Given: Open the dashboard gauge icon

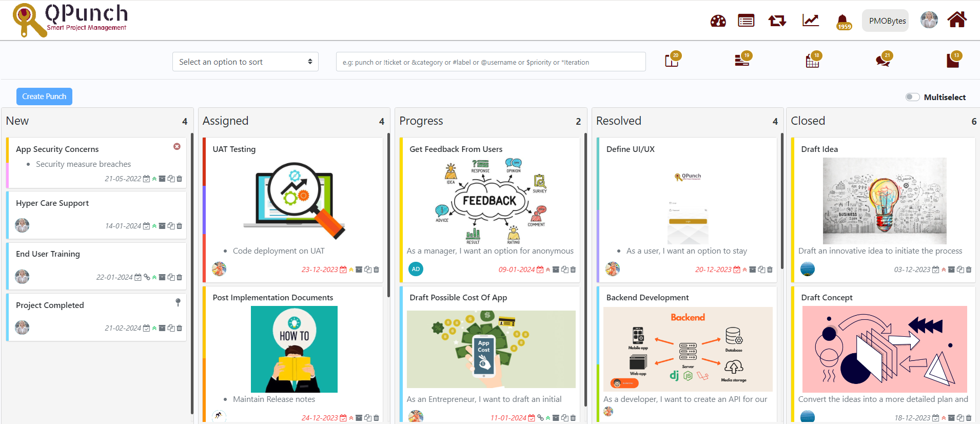Looking at the screenshot, I should click(718, 21).
